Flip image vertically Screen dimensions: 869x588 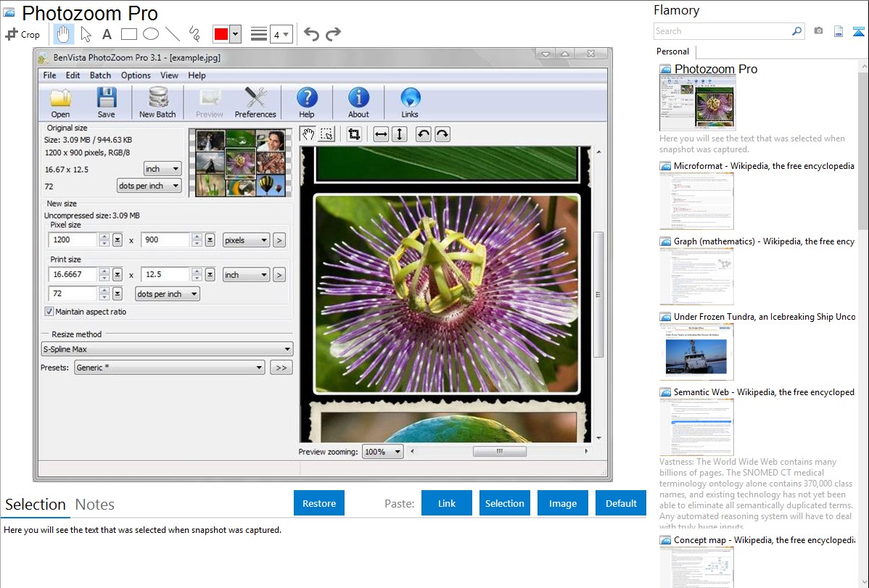coord(400,134)
